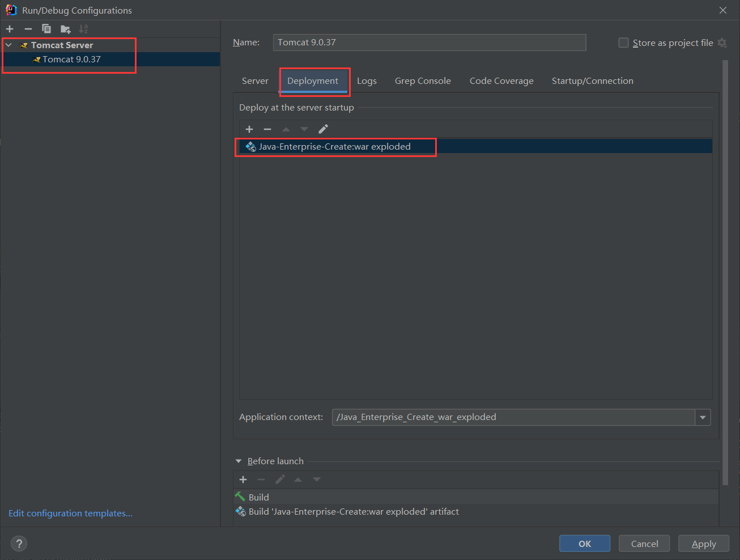Open the Startup/Connection tab
This screenshot has width=740, height=560.
click(592, 81)
